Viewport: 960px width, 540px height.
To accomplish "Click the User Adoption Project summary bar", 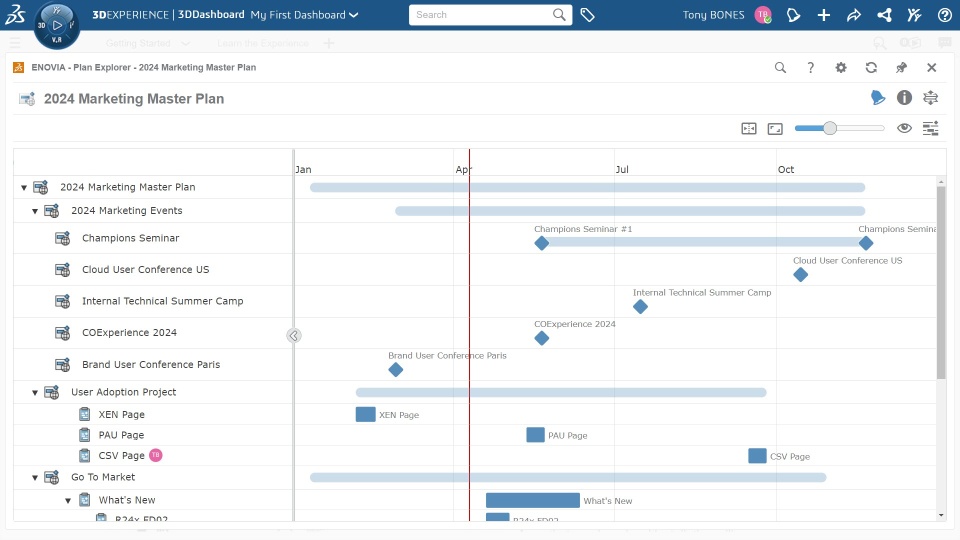I will (x=561, y=392).
